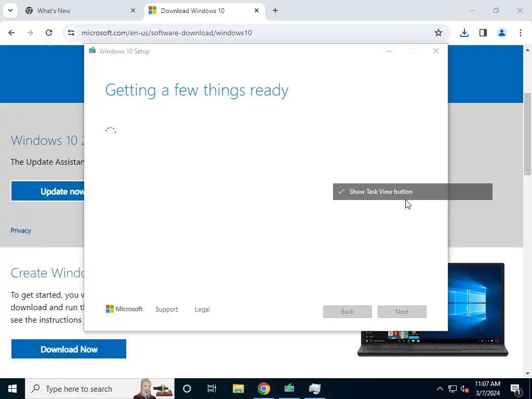Image resolution: width=532 pixels, height=399 pixels.
Task: Open File Explorer from the taskbar
Action: (238, 389)
